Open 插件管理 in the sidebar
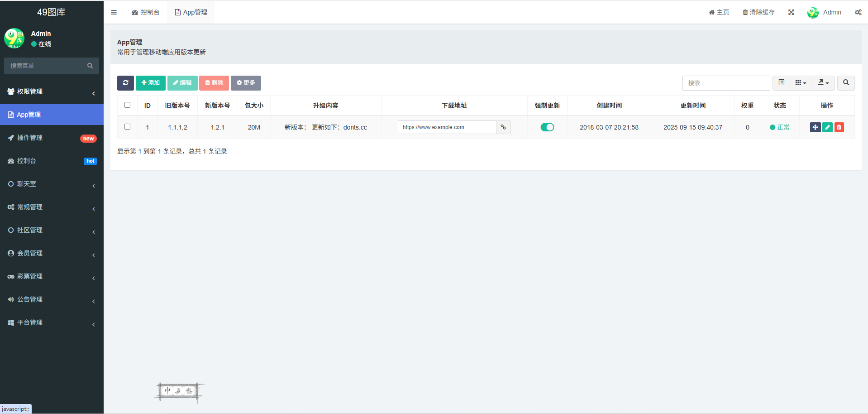The image size is (868, 414). (52, 138)
